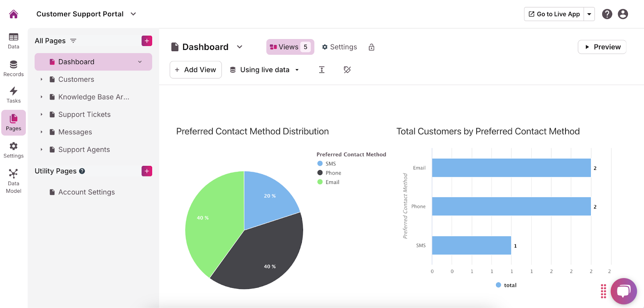Toggle the total legend in bar chart

[x=506, y=285]
